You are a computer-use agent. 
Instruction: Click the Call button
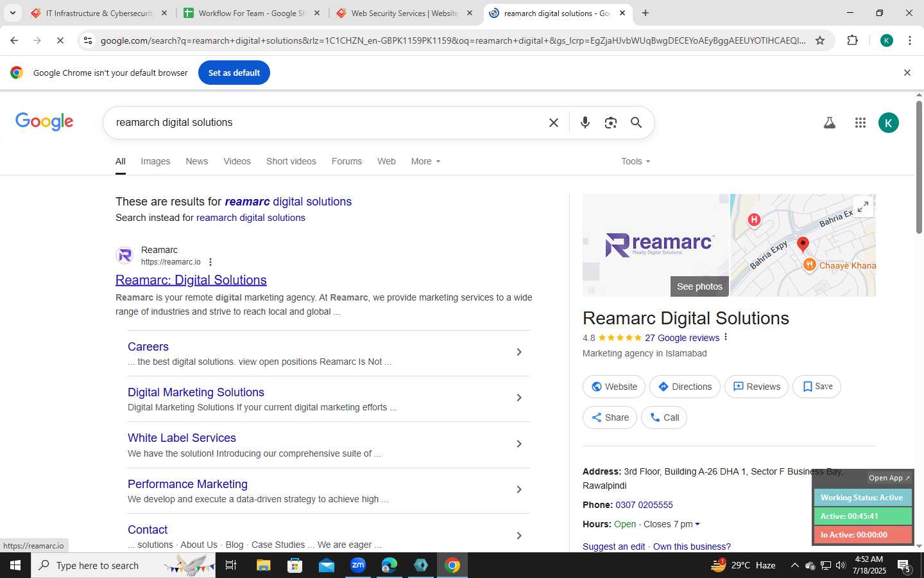pyautogui.click(x=664, y=417)
